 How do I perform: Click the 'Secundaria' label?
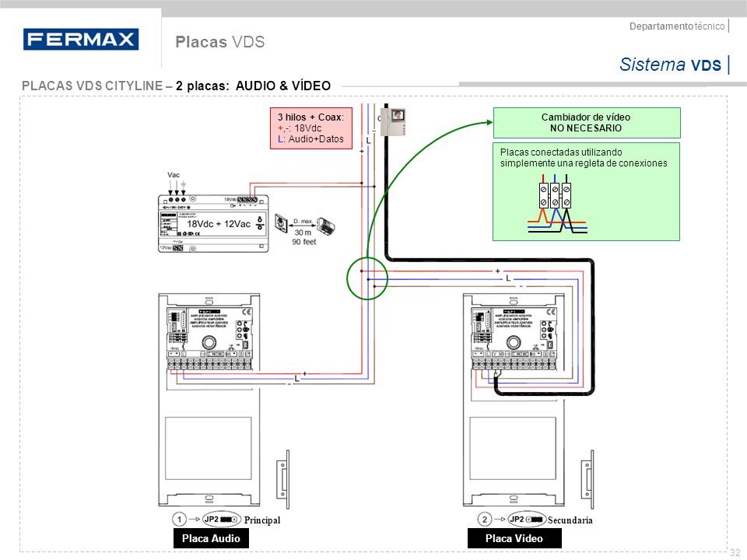(x=570, y=520)
